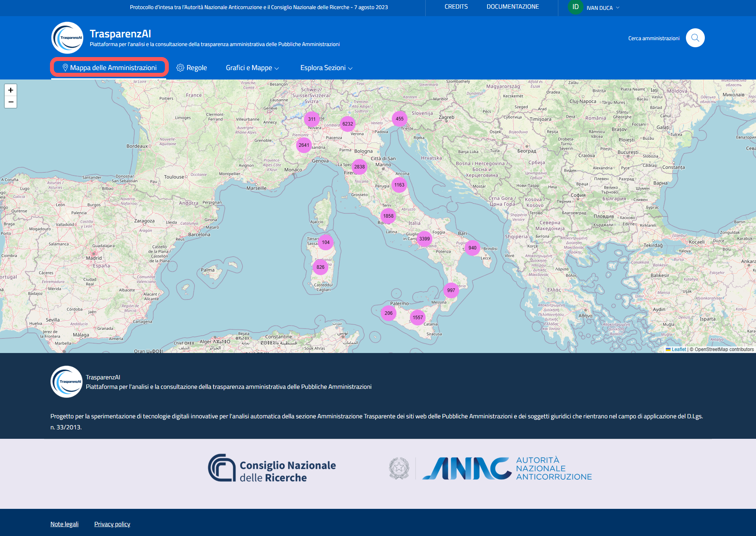Screen dimensions: 756x536
Task: Open the CREDITS page
Action: coord(456,7)
